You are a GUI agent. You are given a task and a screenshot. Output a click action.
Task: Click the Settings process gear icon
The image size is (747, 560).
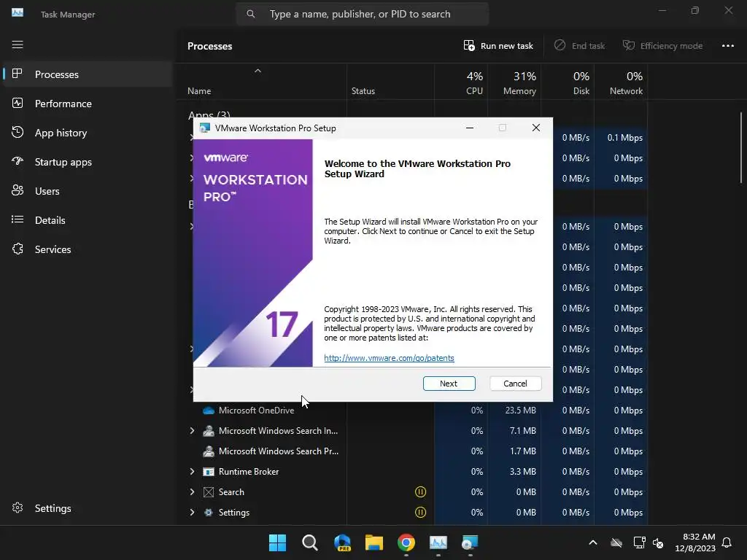coord(208,513)
